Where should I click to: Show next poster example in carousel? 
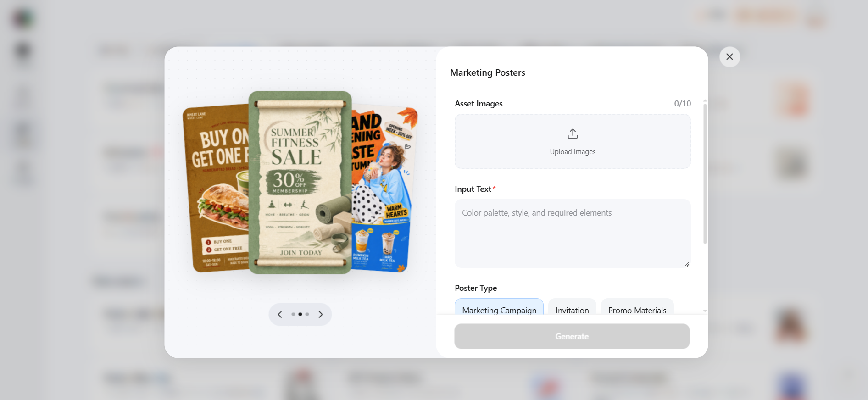321,314
